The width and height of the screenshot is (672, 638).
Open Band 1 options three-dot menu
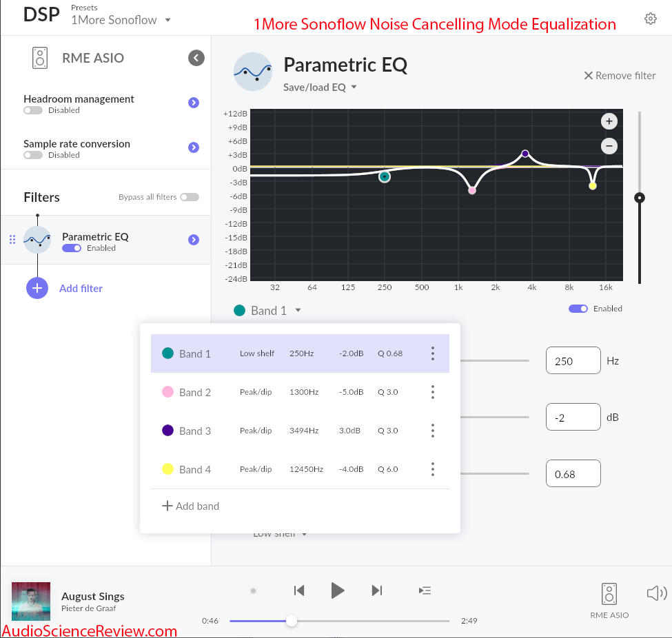pos(433,353)
